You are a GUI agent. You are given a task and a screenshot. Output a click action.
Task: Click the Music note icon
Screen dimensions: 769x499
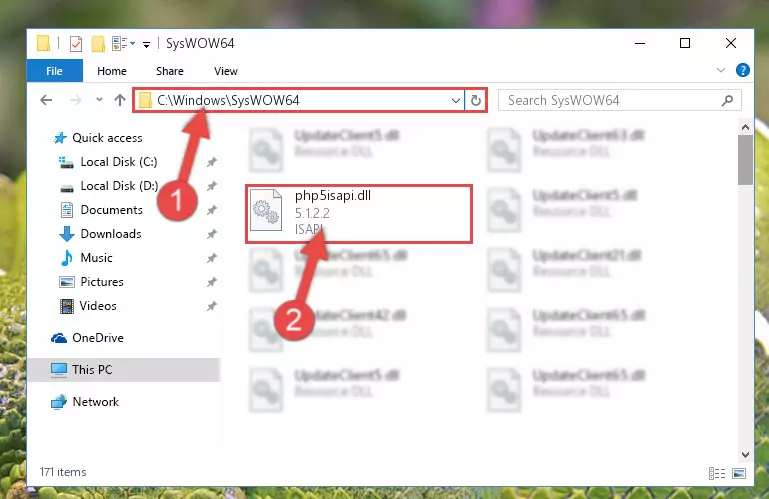tap(67, 258)
